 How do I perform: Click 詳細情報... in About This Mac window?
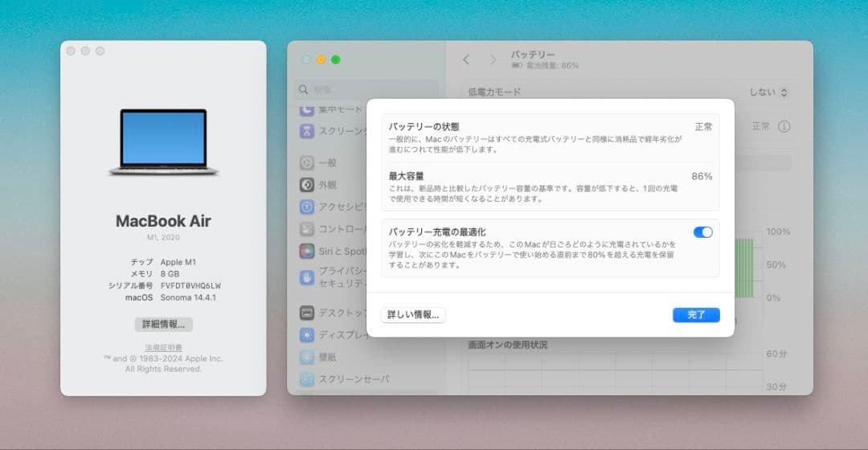coord(163,325)
